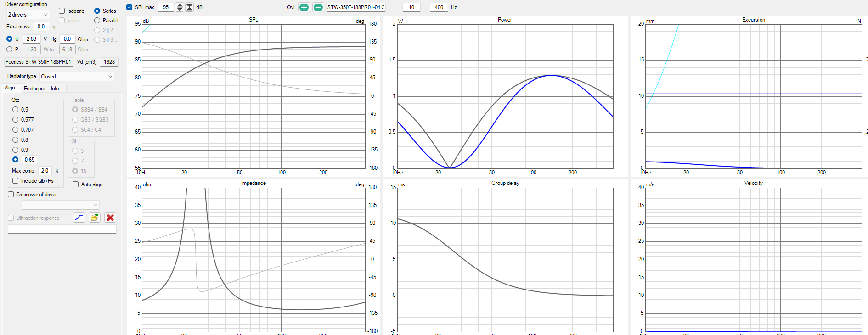
Task: Toggle the Auto align checkbox
Action: [76, 184]
